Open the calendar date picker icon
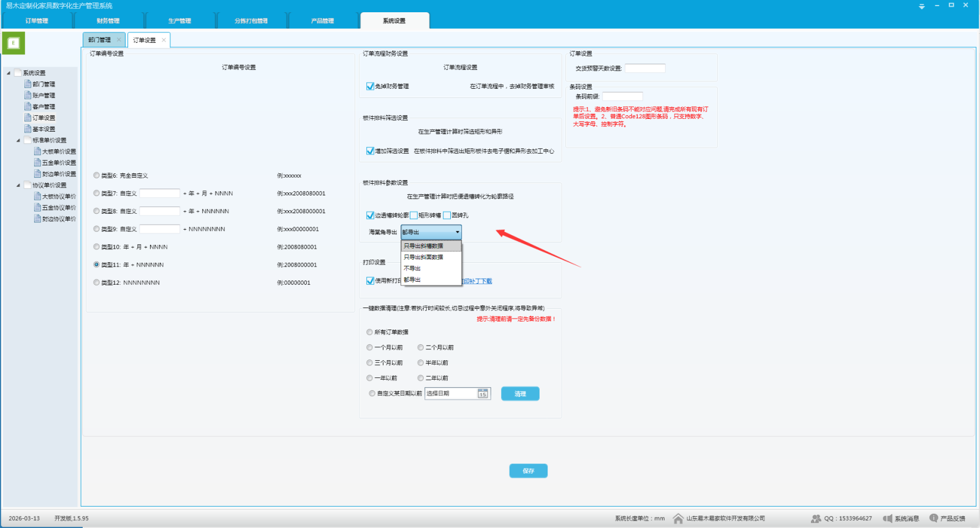This screenshot has height=528, width=980. (x=483, y=394)
